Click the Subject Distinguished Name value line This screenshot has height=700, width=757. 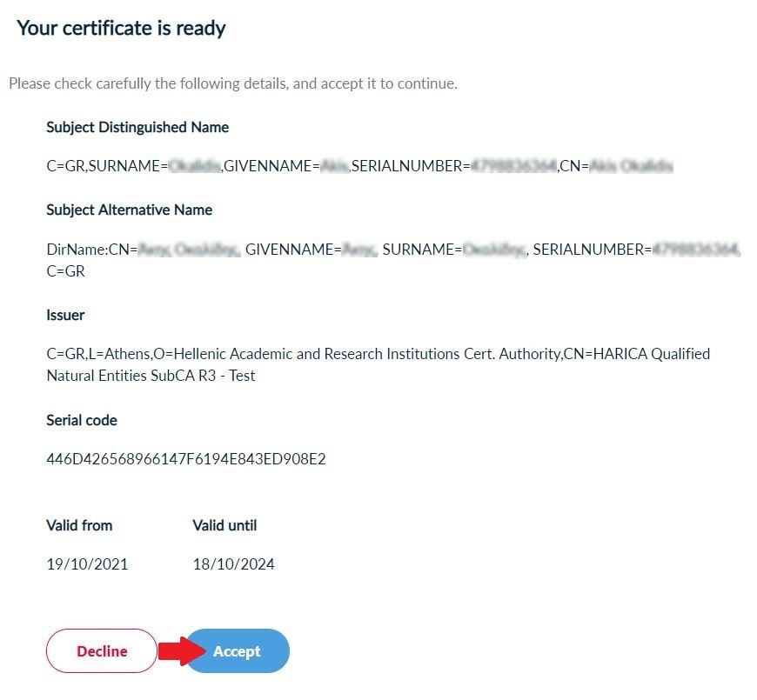[x=359, y=165]
